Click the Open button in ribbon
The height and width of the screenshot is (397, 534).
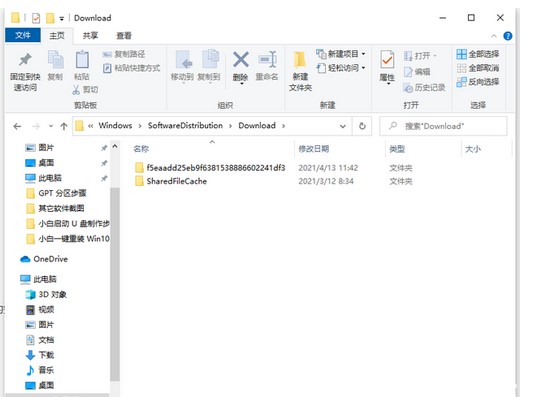(x=420, y=56)
